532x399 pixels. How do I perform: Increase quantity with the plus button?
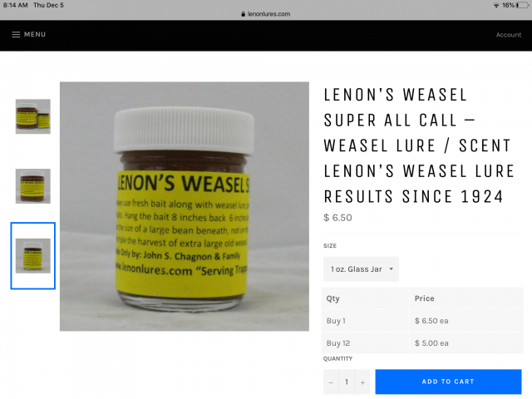(362, 382)
